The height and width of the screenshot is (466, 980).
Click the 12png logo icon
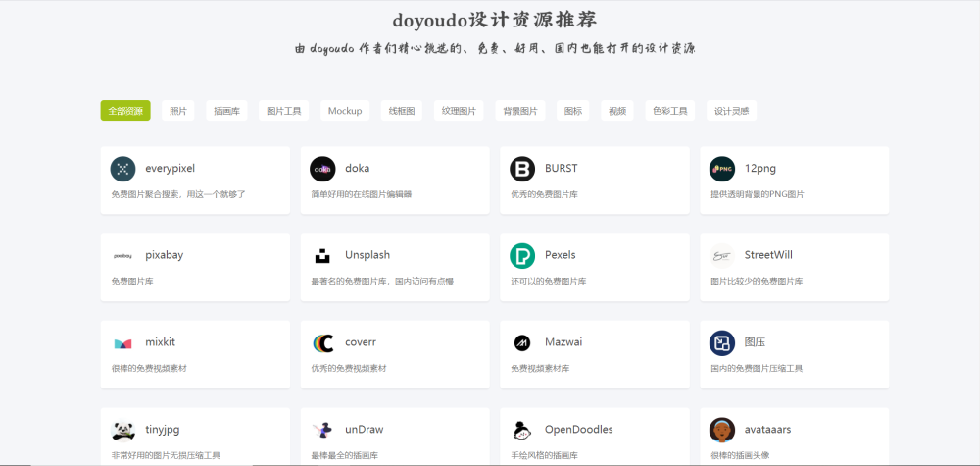722,169
